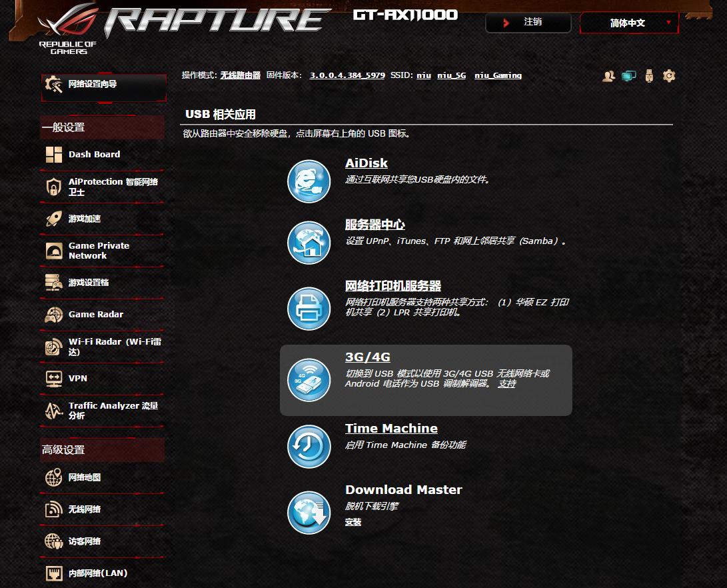Screen dimensions: 727x588
Task: Click the 无线路由器 operation mode link
Action: coord(240,75)
